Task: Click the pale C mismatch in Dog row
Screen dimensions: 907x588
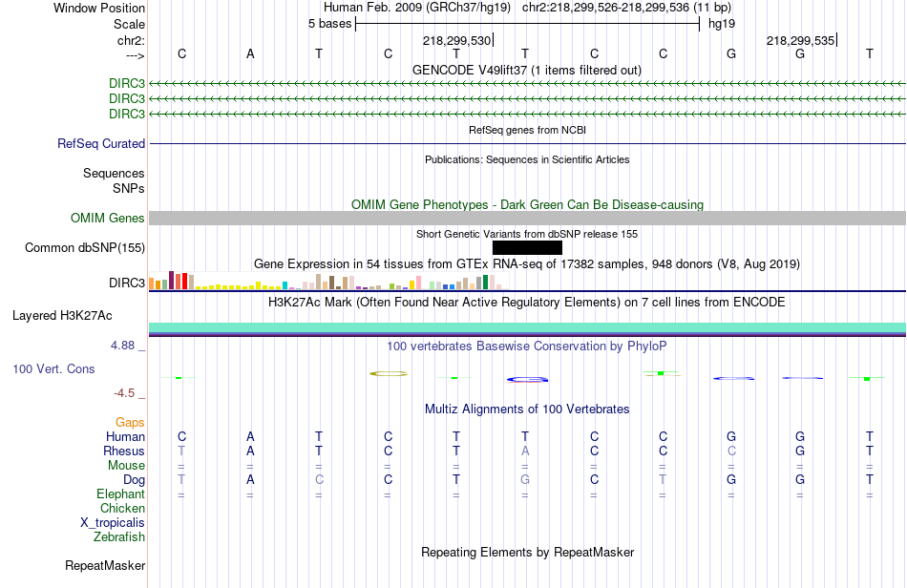Action: tap(319, 480)
